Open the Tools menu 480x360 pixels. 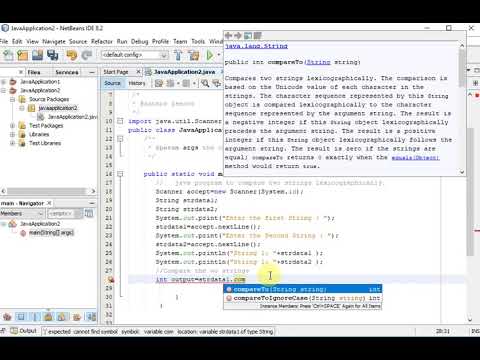(198, 41)
